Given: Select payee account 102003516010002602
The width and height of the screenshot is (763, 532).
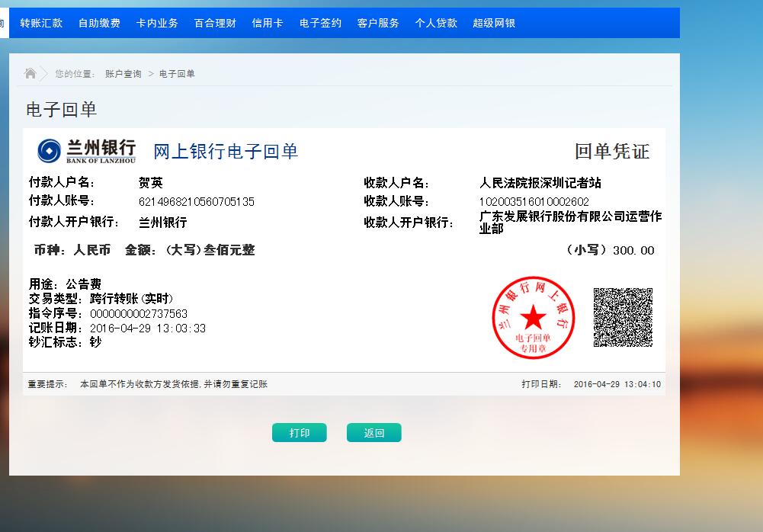Looking at the screenshot, I should point(534,201).
